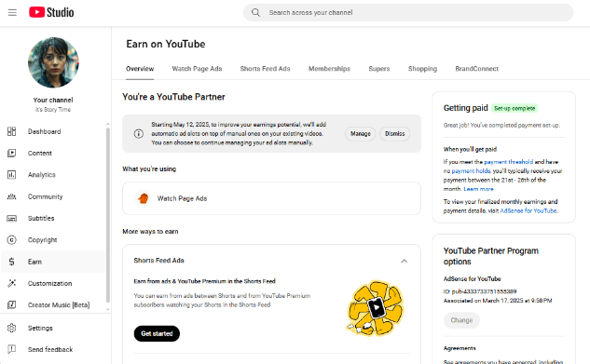This screenshot has width=590, height=364.
Task: Open the Copyright menu item
Action: (42, 239)
